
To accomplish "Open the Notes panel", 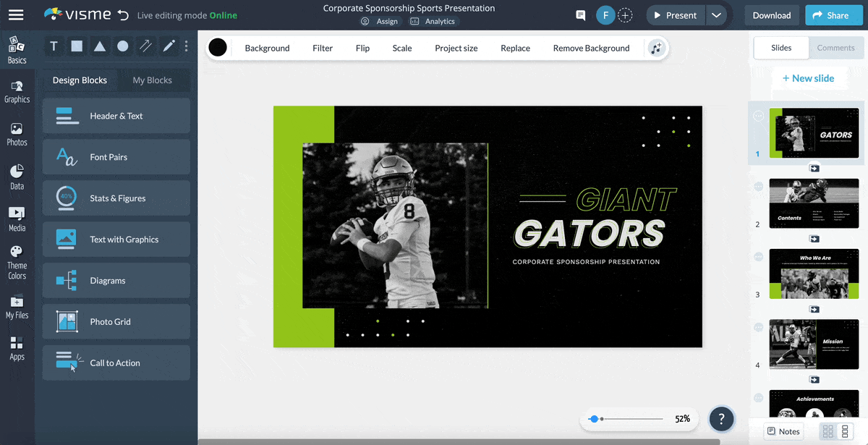I will (x=783, y=432).
